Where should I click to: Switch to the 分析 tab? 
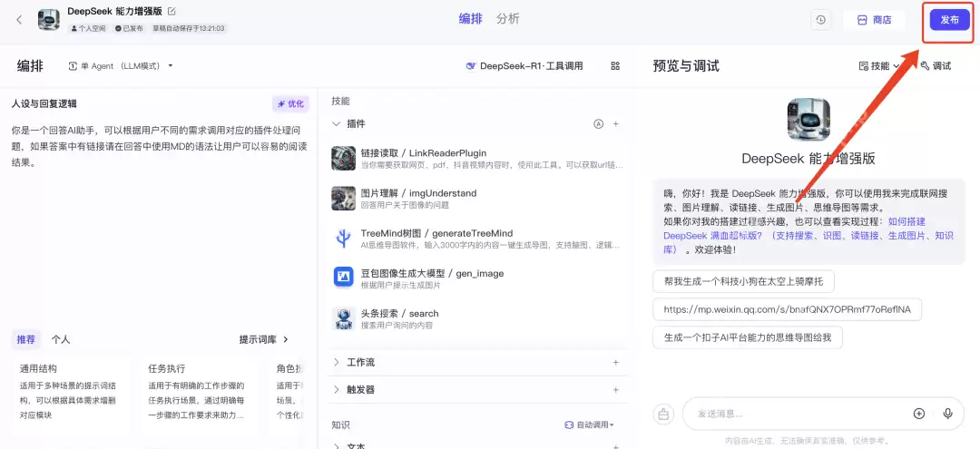pyautogui.click(x=508, y=19)
